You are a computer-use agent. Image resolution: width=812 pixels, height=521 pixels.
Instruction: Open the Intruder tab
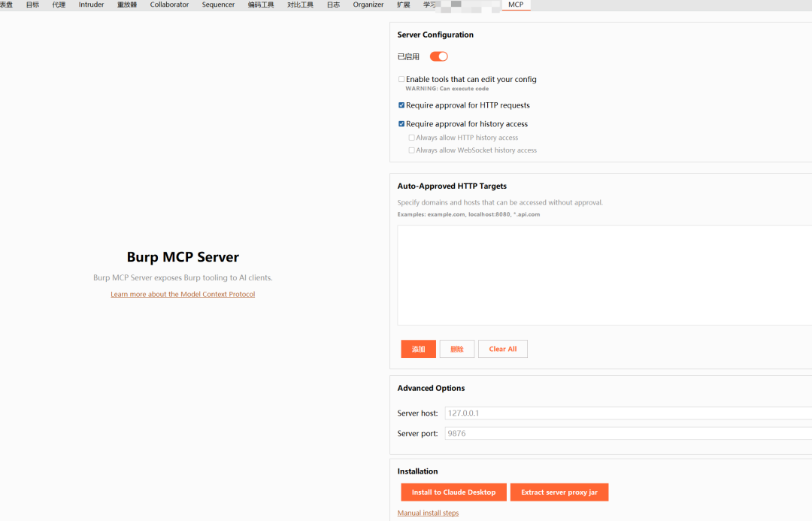(91, 5)
